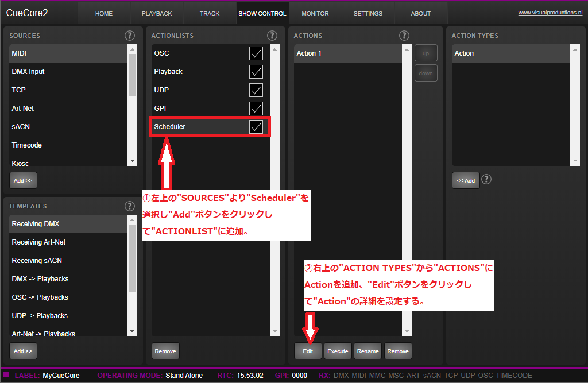588x383 pixels.
Task: Add the action type with << Add
Action: 465,180
